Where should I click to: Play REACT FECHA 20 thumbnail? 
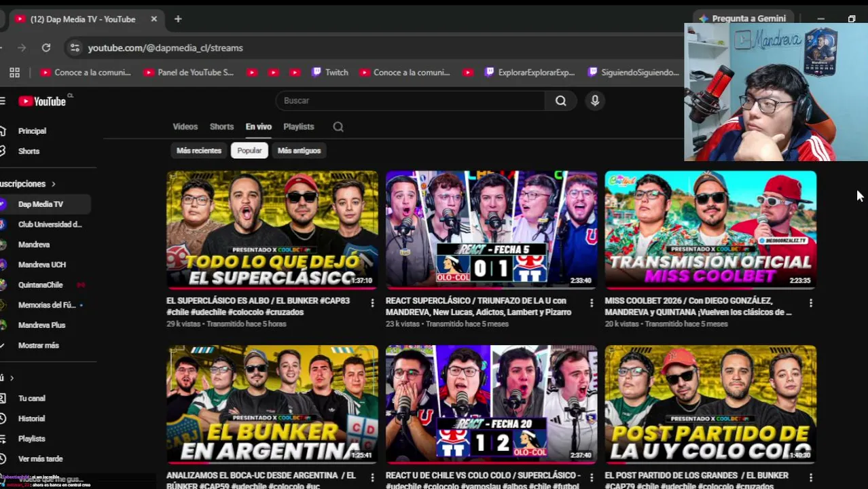(x=492, y=404)
